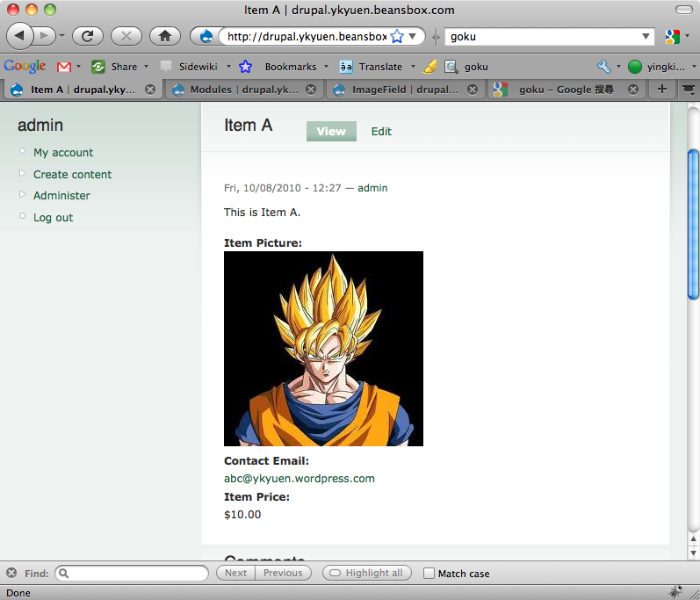Click the Log out link
Image resolution: width=700 pixels, height=600 pixels.
(53, 217)
